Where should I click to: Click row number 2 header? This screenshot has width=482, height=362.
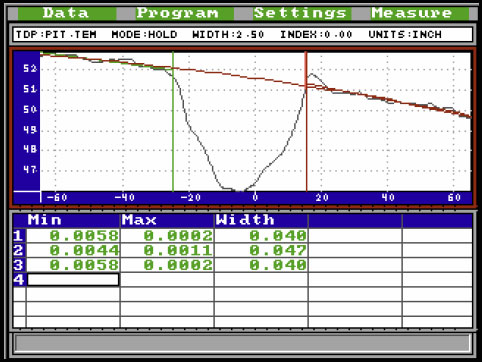tap(19, 250)
